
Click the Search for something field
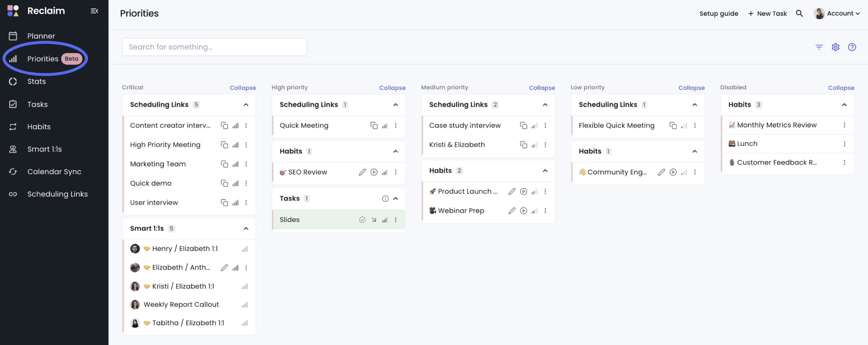(x=214, y=47)
